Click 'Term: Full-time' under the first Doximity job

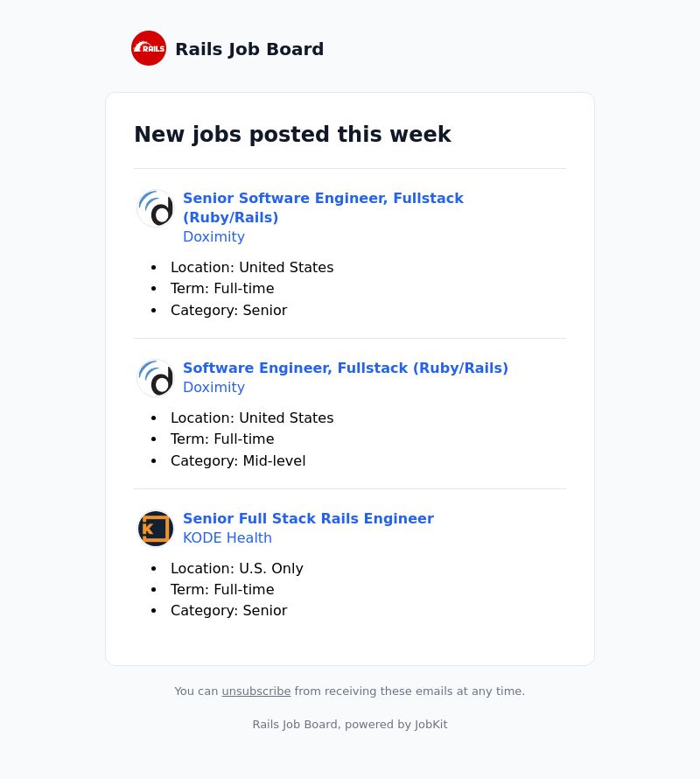tap(222, 289)
